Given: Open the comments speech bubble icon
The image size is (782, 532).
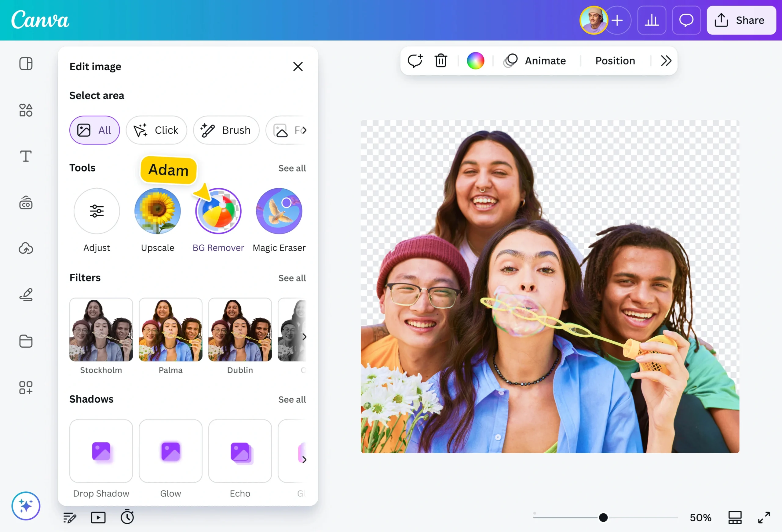Looking at the screenshot, I should pos(686,20).
